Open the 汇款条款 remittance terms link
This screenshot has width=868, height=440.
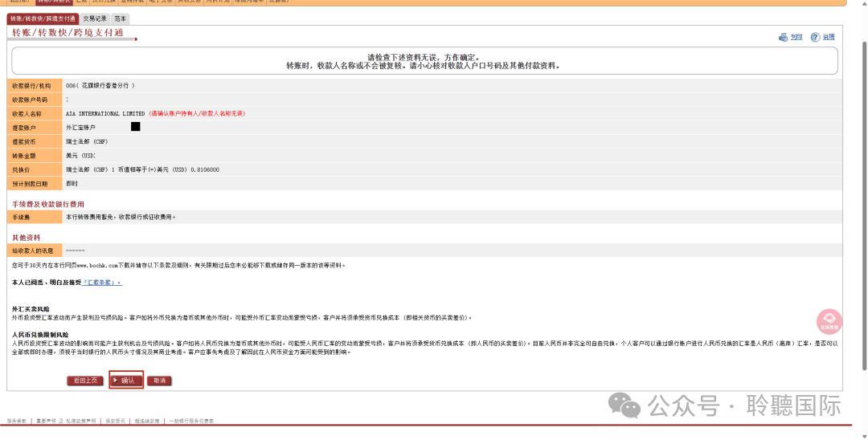104,283
